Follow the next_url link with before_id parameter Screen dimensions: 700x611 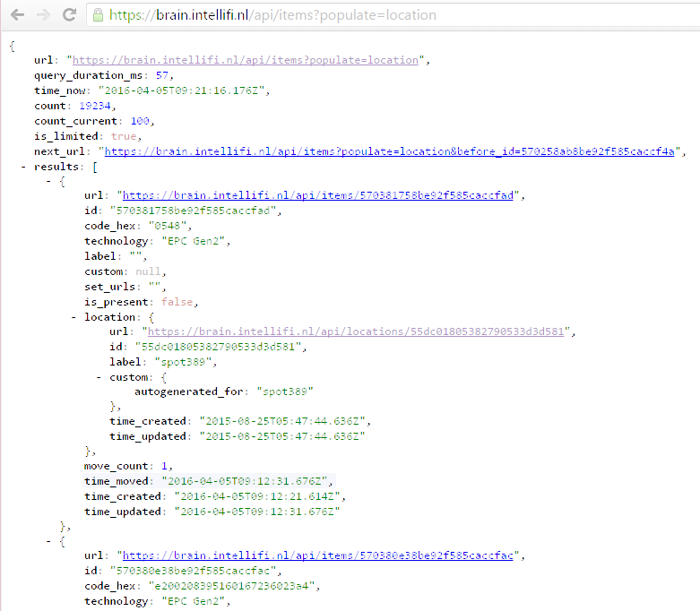389,151
